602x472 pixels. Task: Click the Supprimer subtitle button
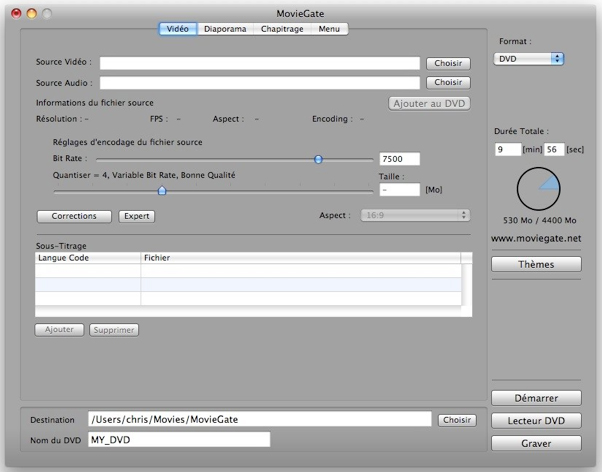point(114,330)
